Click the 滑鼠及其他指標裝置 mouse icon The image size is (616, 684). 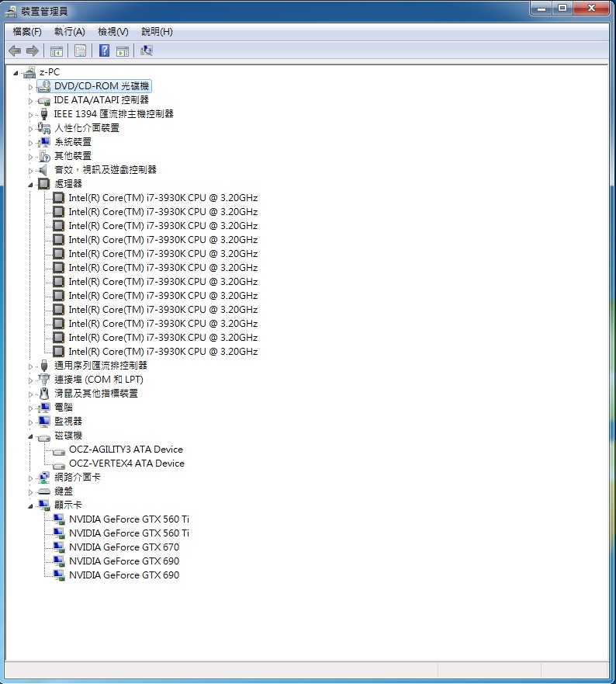[44, 394]
